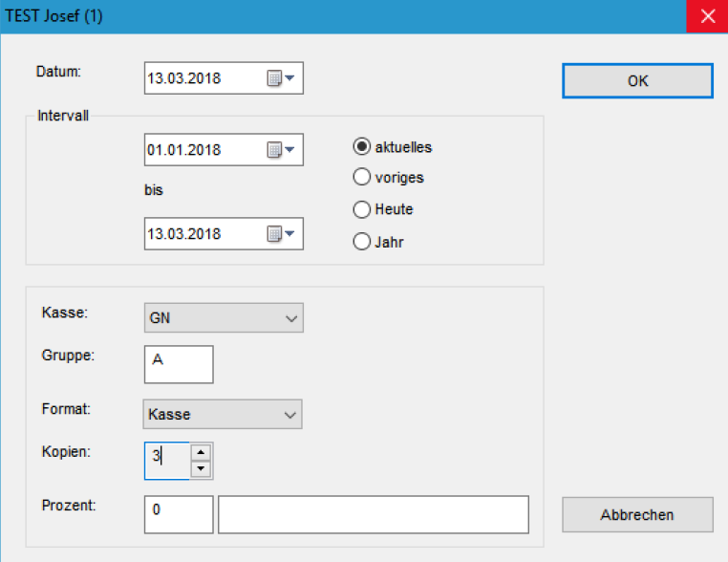The width and height of the screenshot is (728, 562).
Task: Open calendar picker for Datum field
Action: tap(281, 78)
